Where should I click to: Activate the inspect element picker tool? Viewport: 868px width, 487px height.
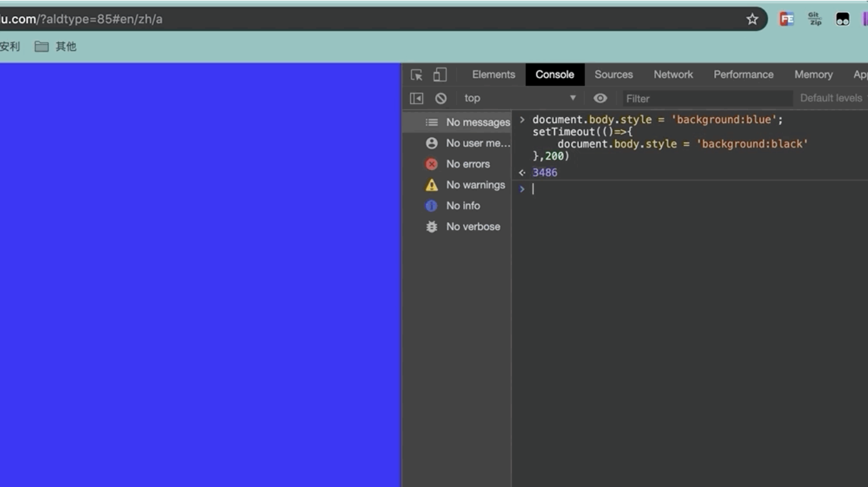[417, 75]
